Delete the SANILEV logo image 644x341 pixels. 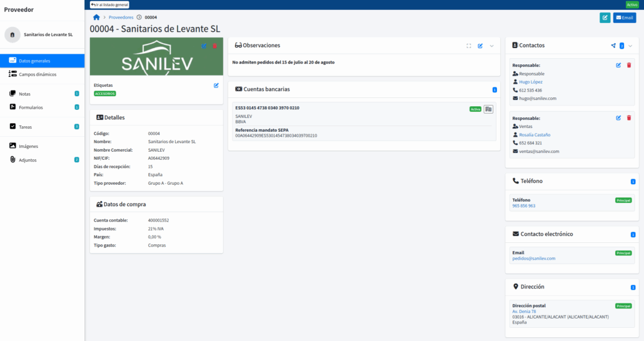pyautogui.click(x=214, y=46)
